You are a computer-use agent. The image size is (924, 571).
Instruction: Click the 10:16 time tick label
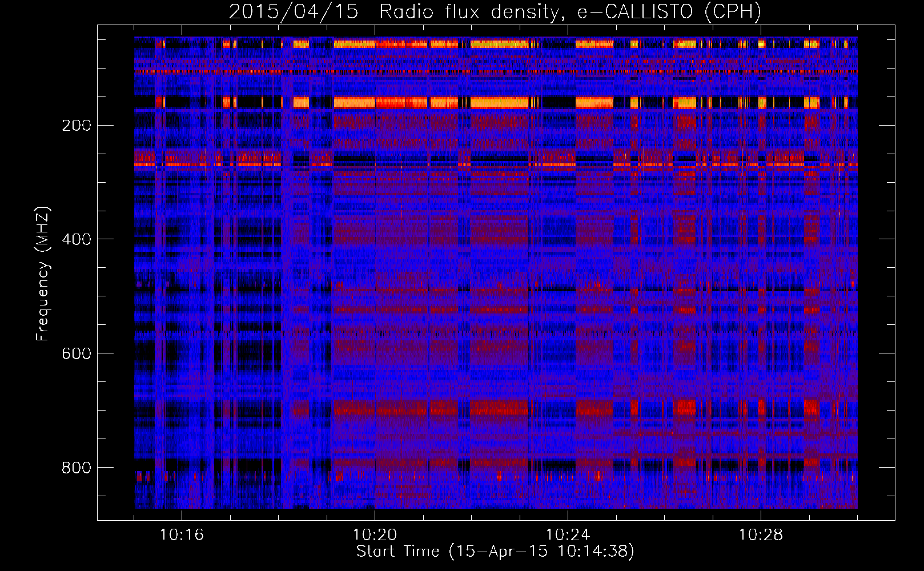tap(182, 535)
